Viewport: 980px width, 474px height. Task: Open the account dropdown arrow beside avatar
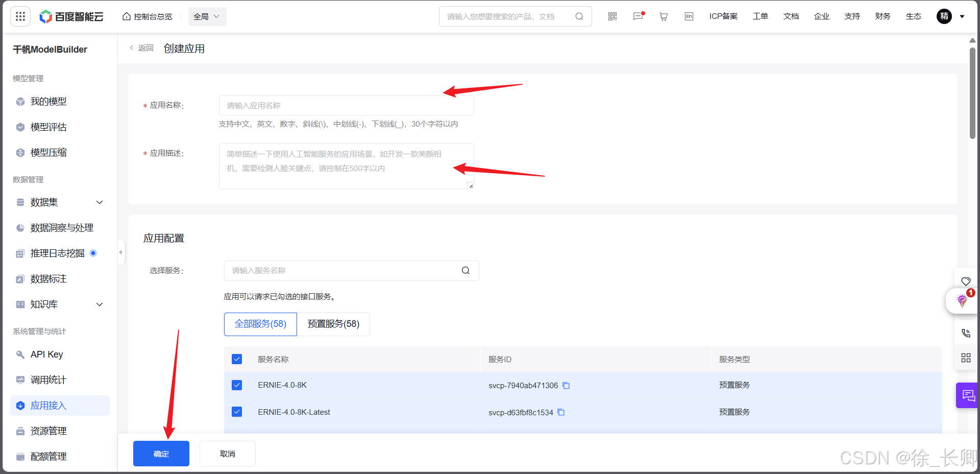pyautogui.click(x=962, y=16)
